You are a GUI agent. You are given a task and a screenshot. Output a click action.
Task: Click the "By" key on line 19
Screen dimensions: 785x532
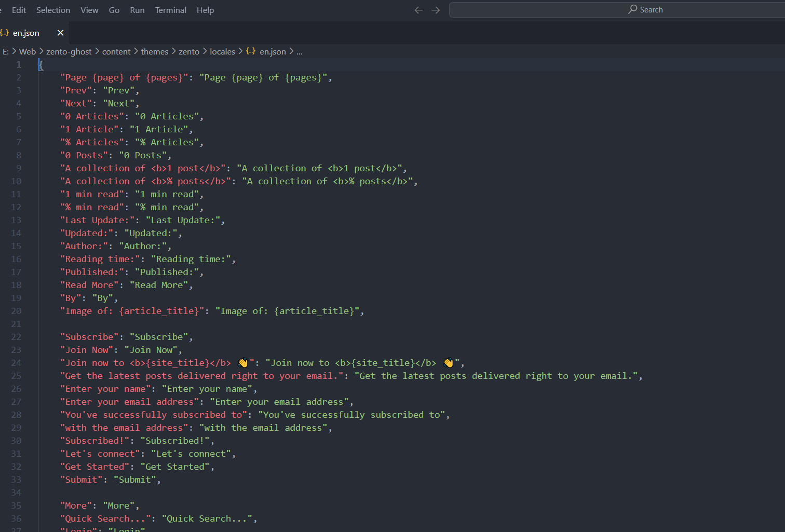(x=71, y=298)
